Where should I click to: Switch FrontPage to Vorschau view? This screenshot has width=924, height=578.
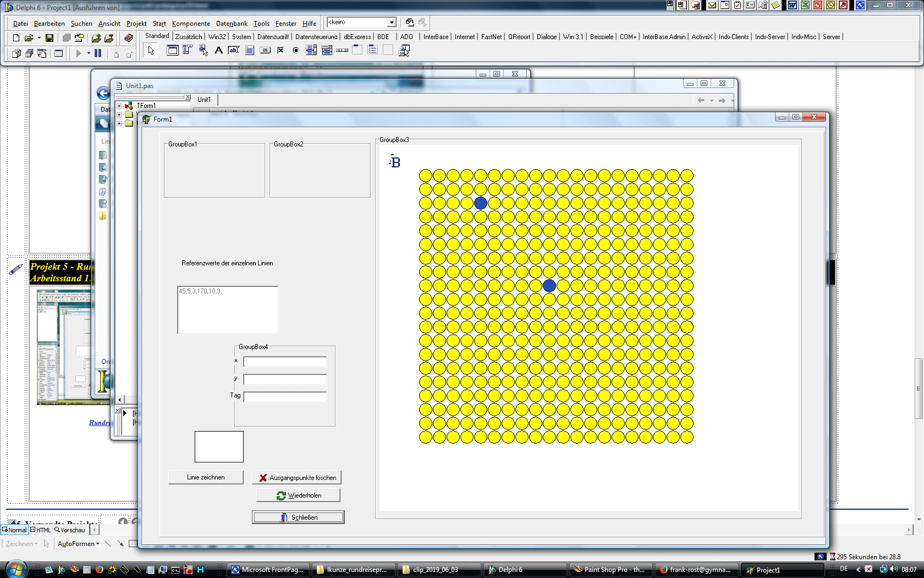(x=70, y=530)
